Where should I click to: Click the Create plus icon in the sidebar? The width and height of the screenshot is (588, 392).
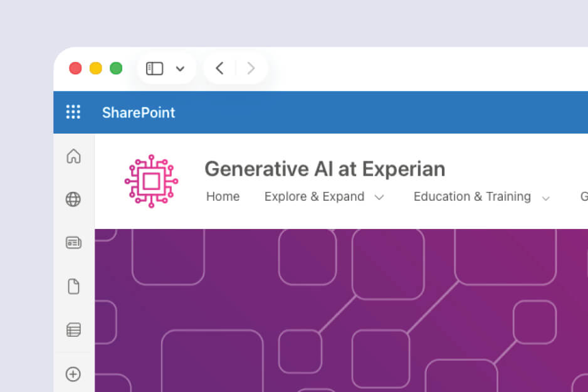pos(73,374)
